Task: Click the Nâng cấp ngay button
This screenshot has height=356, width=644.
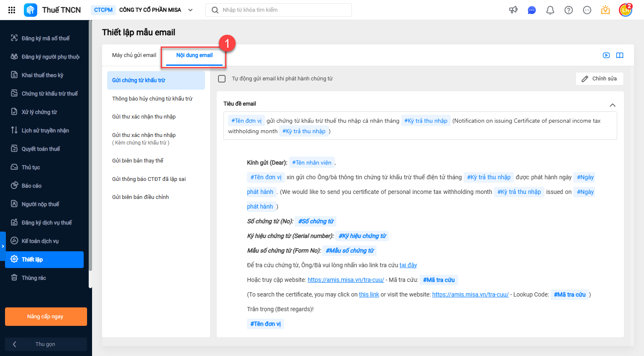Action: click(46, 317)
